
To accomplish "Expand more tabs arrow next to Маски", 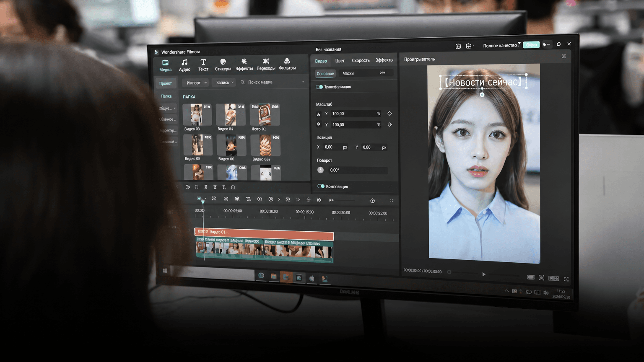I will tap(382, 73).
